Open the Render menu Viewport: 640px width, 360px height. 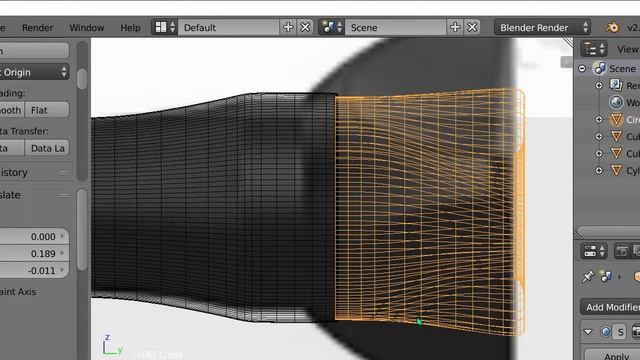(x=37, y=27)
